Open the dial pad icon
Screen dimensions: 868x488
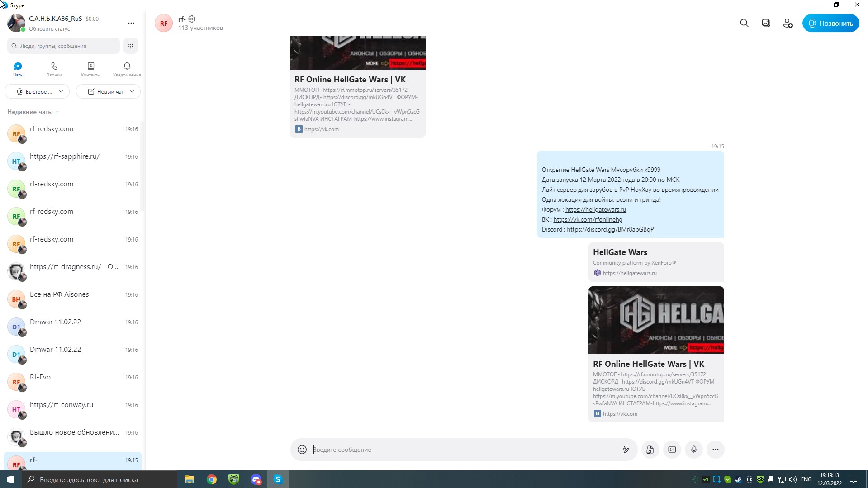click(130, 45)
